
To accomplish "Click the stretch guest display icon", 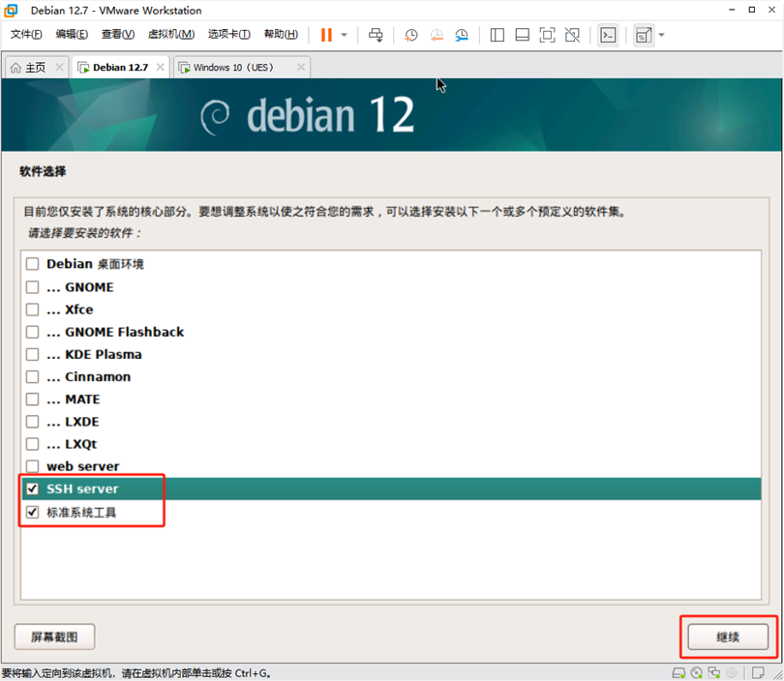I will [x=644, y=35].
